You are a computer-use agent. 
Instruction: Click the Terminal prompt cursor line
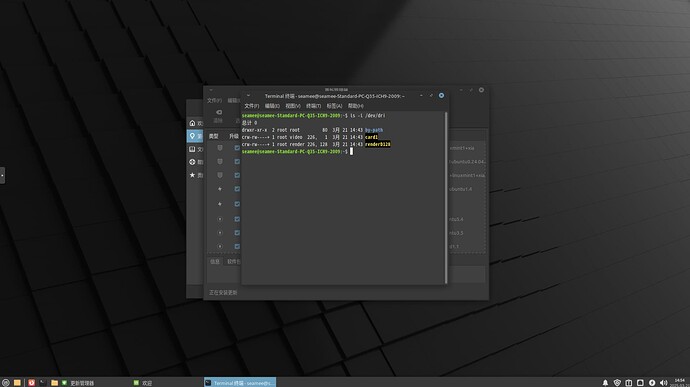pos(297,151)
